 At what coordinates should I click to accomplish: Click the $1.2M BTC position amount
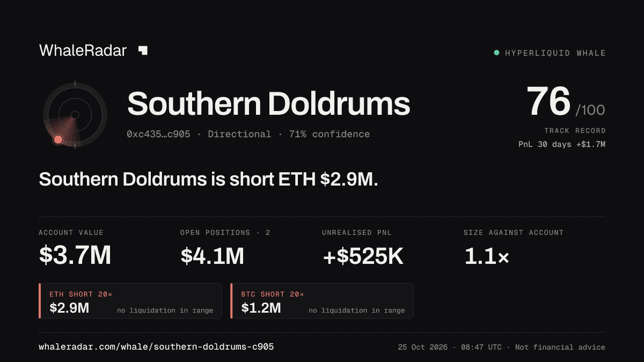click(x=261, y=308)
